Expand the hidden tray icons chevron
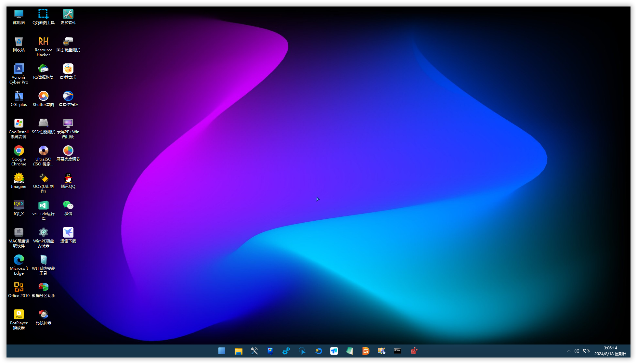The height and width of the screenshot is (364, 637). 568,351
